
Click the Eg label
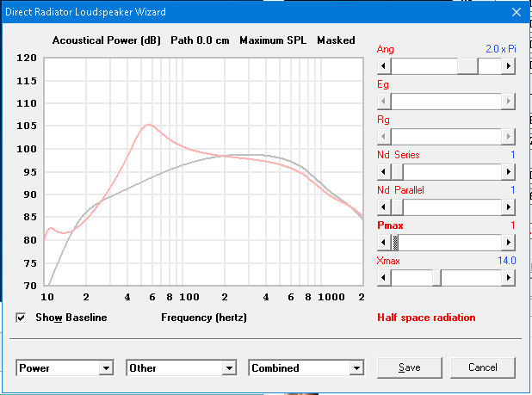tap(383, 84)
